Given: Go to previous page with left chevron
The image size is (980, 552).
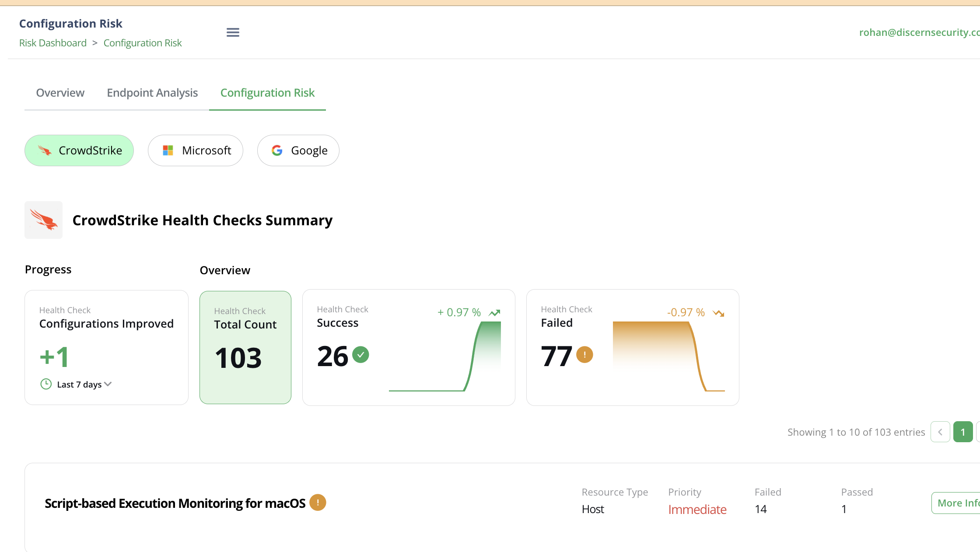Looking at the screenshot, I should pos(940,432).
